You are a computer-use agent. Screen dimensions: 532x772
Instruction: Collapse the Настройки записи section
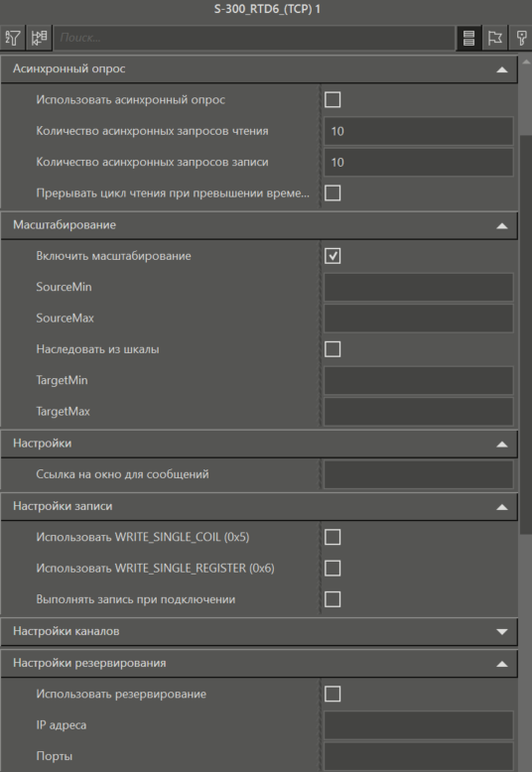502,507
